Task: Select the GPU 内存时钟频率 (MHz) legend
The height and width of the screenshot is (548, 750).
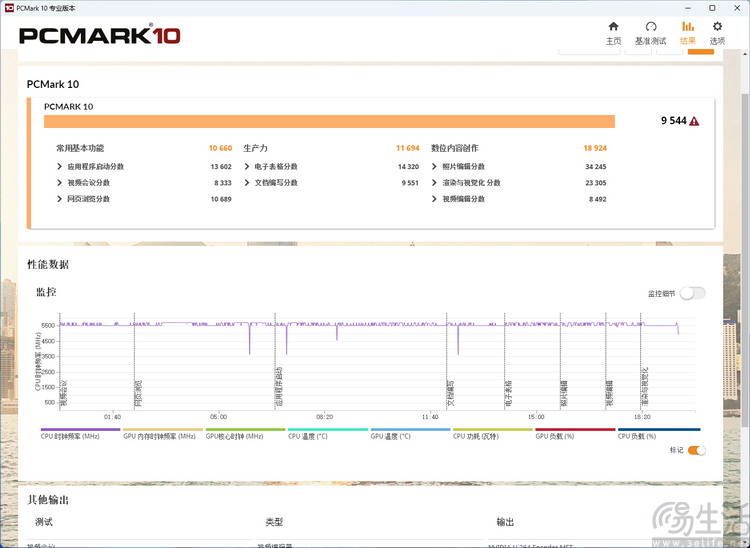Action: 163,434
